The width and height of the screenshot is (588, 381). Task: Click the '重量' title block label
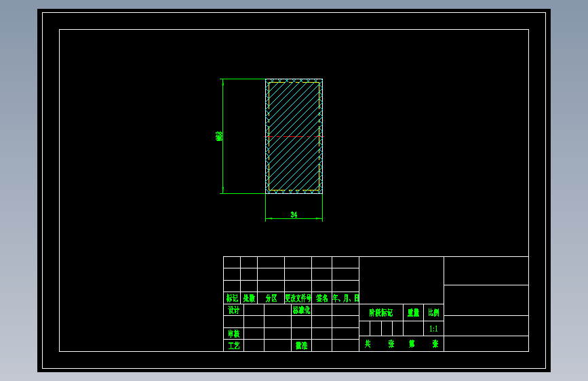(x=413, y=313)
